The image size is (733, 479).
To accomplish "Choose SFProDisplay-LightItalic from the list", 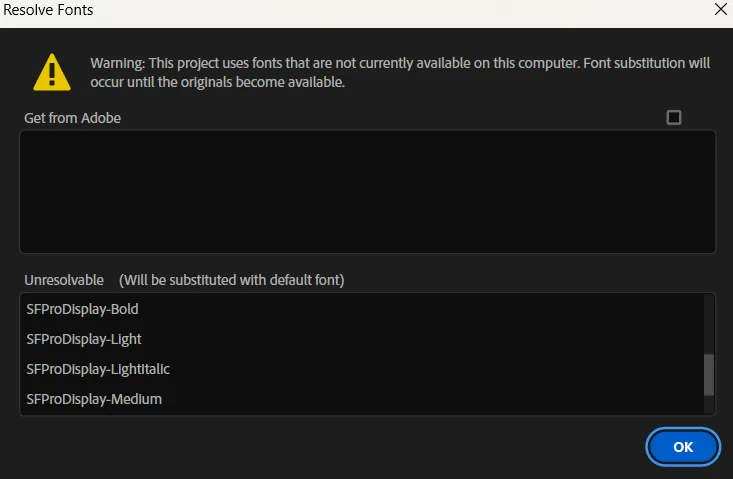I will click(98, 369).
